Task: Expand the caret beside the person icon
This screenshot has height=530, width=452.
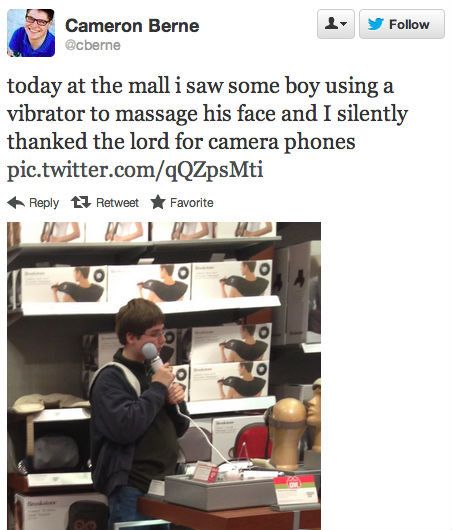Action: (x=344, y=24)
